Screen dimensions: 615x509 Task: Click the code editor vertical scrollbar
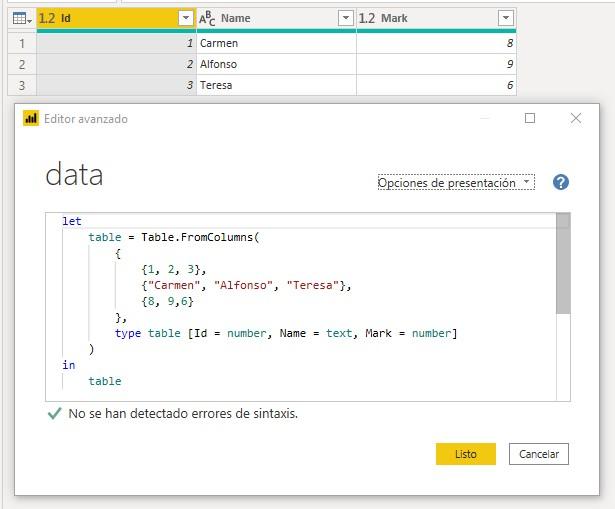[563, 265]
